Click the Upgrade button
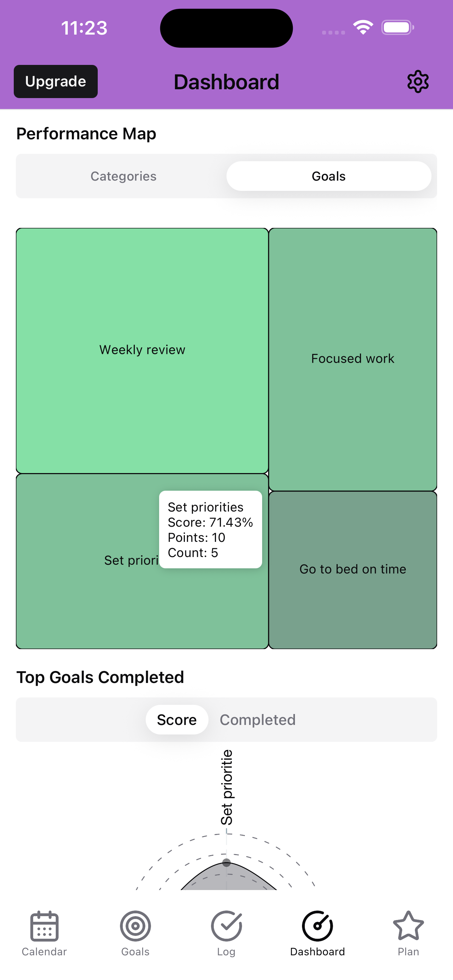 pos(55,81)
